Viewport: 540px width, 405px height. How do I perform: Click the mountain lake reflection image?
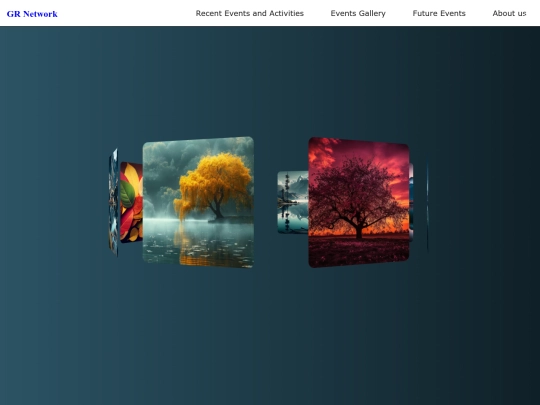[293, 202]
